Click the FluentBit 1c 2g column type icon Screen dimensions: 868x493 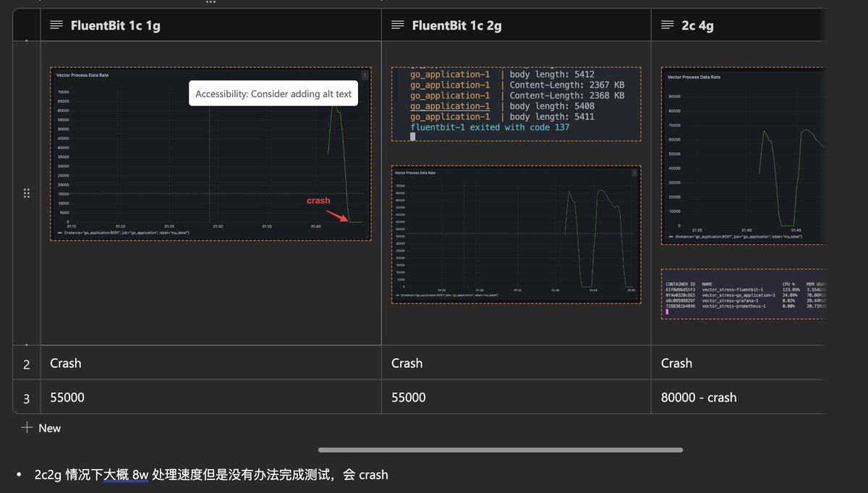tap(397, 25)
